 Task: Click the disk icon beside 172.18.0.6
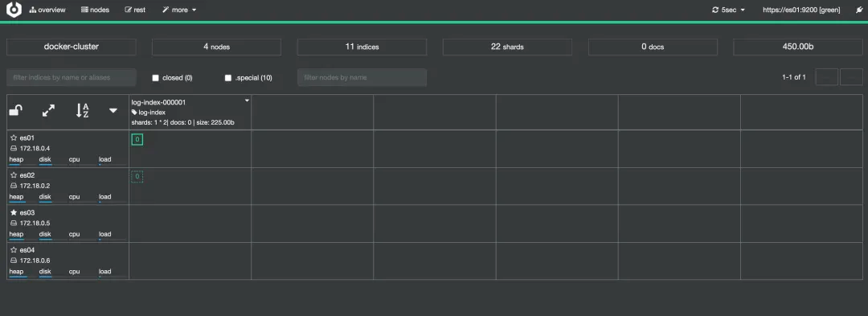[x=14, y=261]
